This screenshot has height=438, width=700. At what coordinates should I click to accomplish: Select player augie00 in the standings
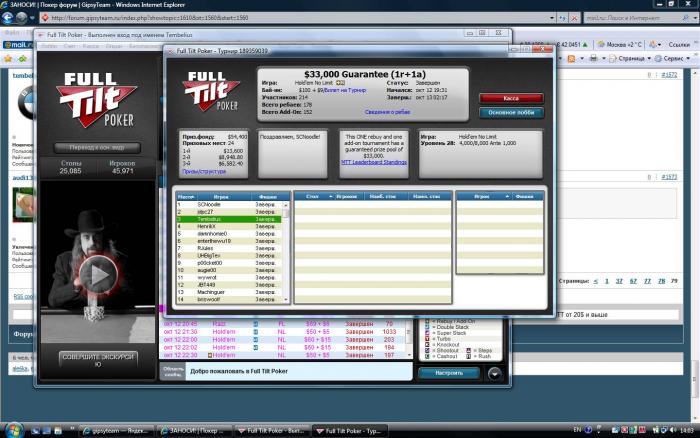(229, 270)
